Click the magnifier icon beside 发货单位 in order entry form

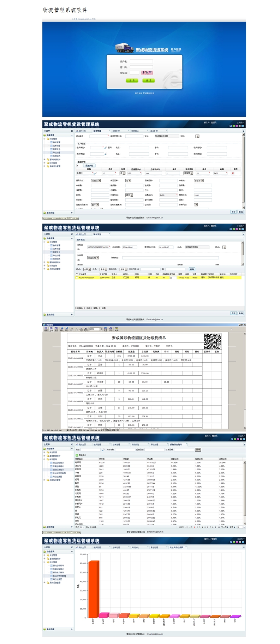(x=106, y=154)
